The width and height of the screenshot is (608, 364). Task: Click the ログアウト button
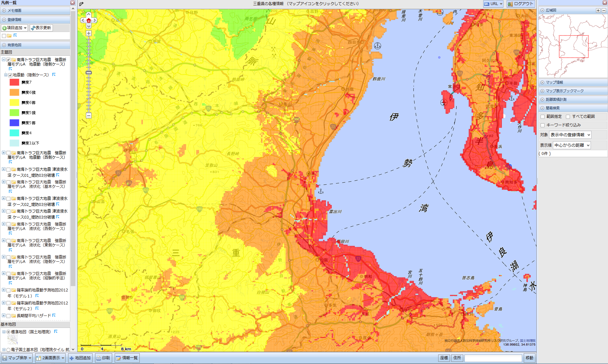pyautogui.click(x=521, y=4)
